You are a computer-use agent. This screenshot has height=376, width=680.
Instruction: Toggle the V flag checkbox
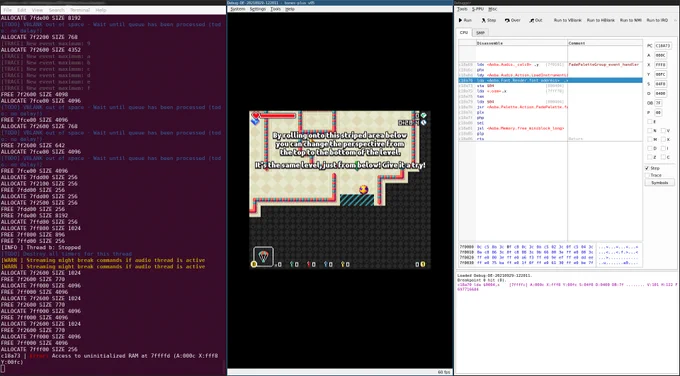pyautogui.click(x=664, y=131)
